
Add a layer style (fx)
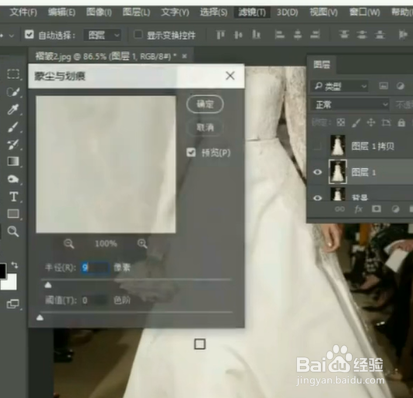pos(358,209)
